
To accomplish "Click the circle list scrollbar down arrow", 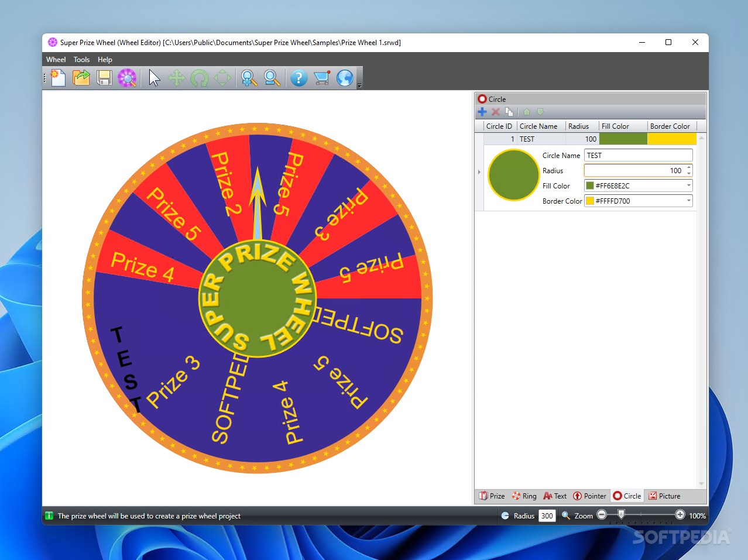I will click(x=701, y=484).
